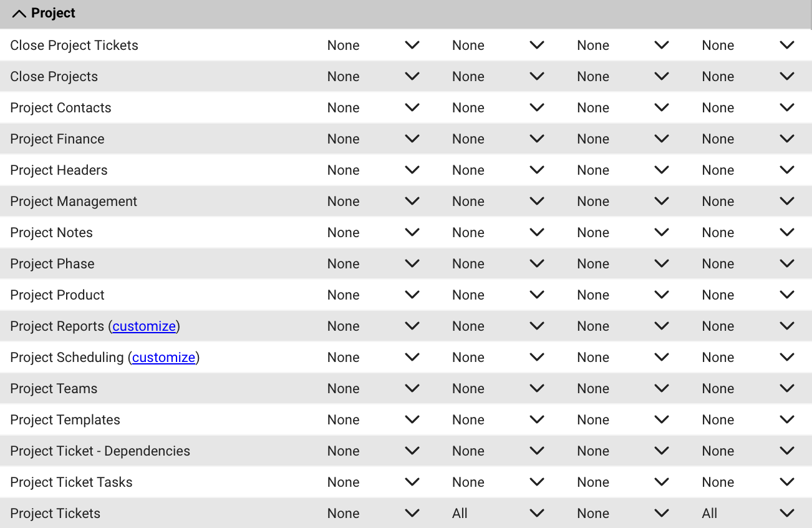Open the second column "All" dropdown for Project Tickets
Viewport: 812px width, 528px height.
(x=537, y=514)
